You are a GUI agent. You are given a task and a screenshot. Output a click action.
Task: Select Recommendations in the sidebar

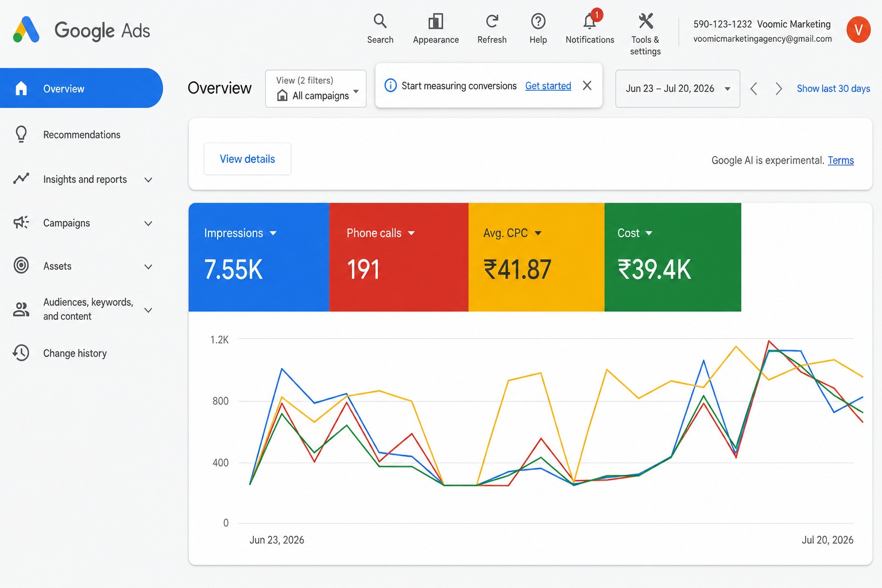[82, 134]
